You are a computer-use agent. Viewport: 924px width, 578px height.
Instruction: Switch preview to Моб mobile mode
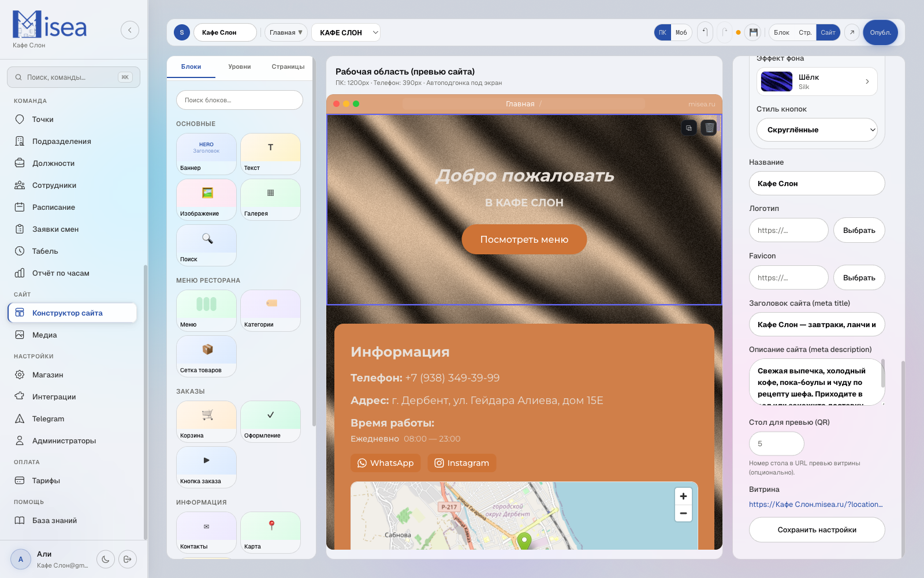(681, 32)
